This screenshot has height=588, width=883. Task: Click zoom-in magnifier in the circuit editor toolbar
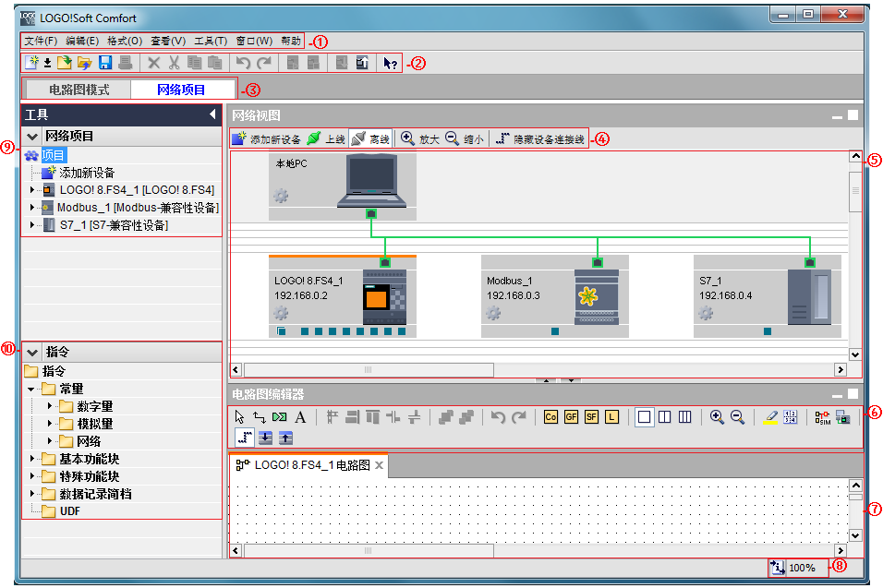click(717, 417)
